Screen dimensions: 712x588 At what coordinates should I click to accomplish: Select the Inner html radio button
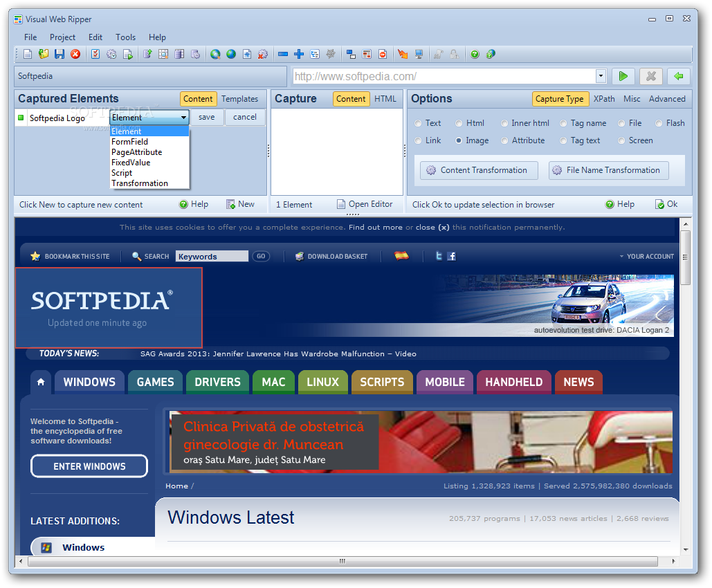pos(504,124)
